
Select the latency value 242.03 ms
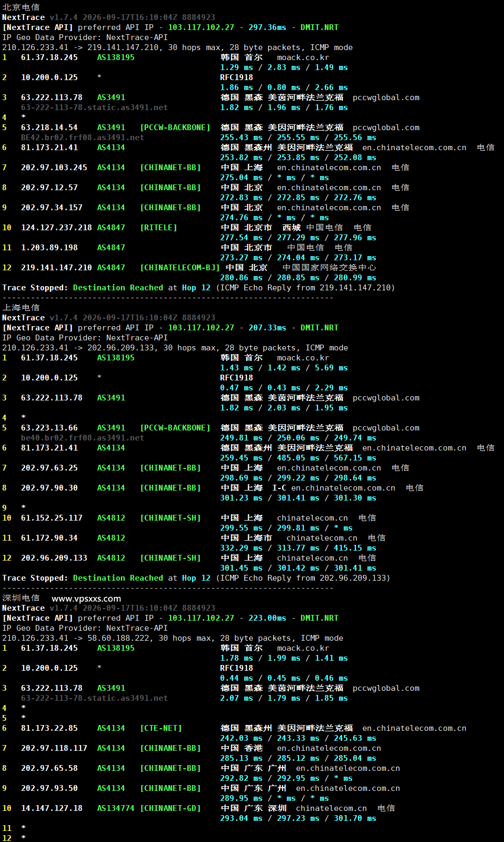click(x=241, y=738)
